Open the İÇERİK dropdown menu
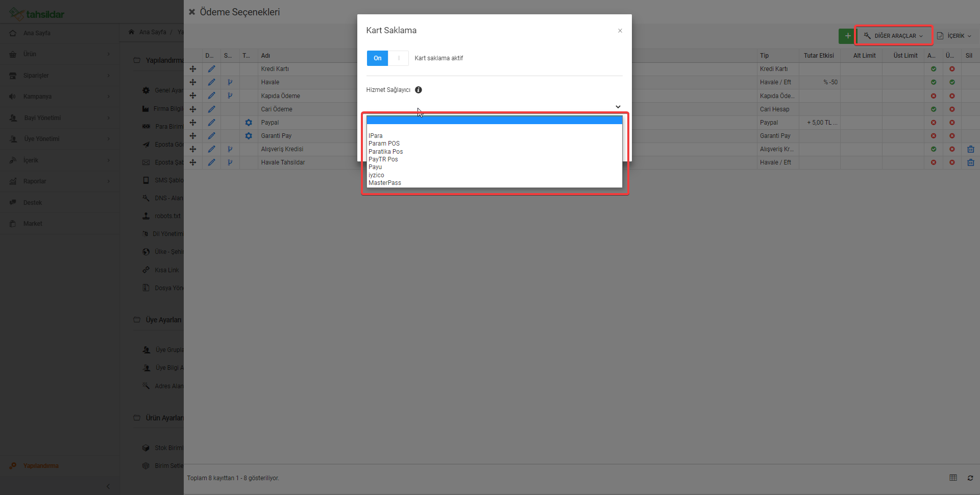980x495 pixels. pyautogui.click(x=954, y=36)
